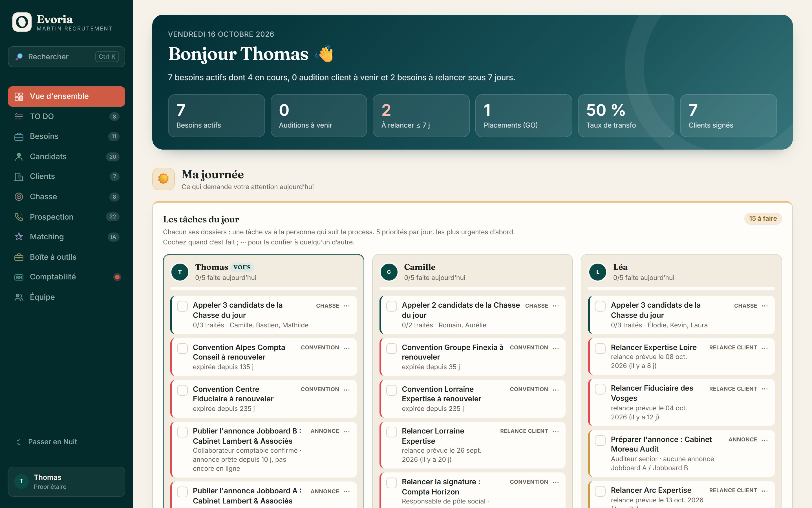Open options for Relancer Fiduciaire des Vosges
Viewport: 812px width, 508px height.
tap(765, 389)
